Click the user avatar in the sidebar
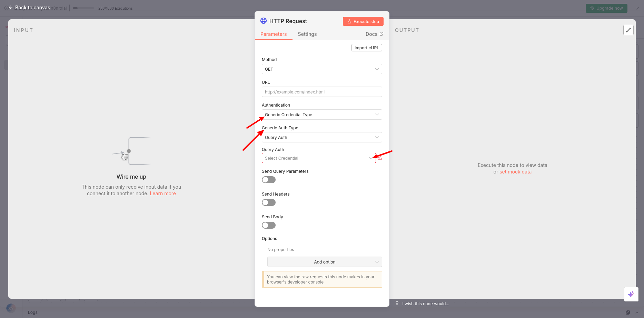644x318 pixels. pos(11,308)
